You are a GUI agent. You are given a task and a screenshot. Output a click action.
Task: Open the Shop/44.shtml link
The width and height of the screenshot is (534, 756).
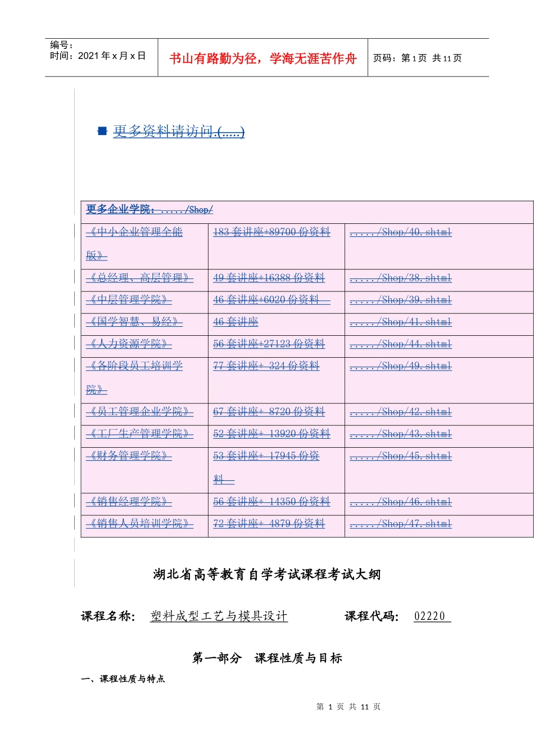coord(401,344)
